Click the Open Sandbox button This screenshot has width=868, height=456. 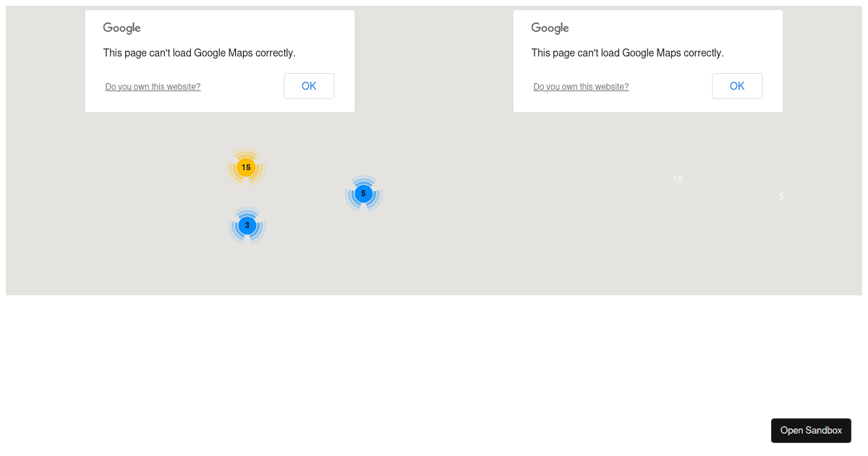(811, 431)
